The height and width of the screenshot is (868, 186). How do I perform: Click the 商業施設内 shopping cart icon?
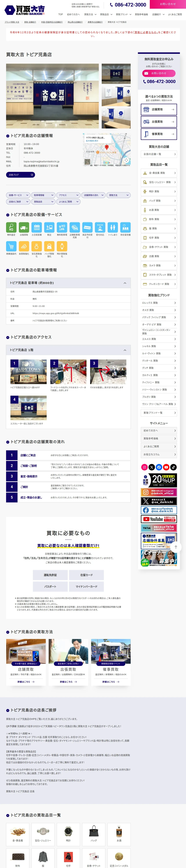pyautogui.click(x=11, y=246)
